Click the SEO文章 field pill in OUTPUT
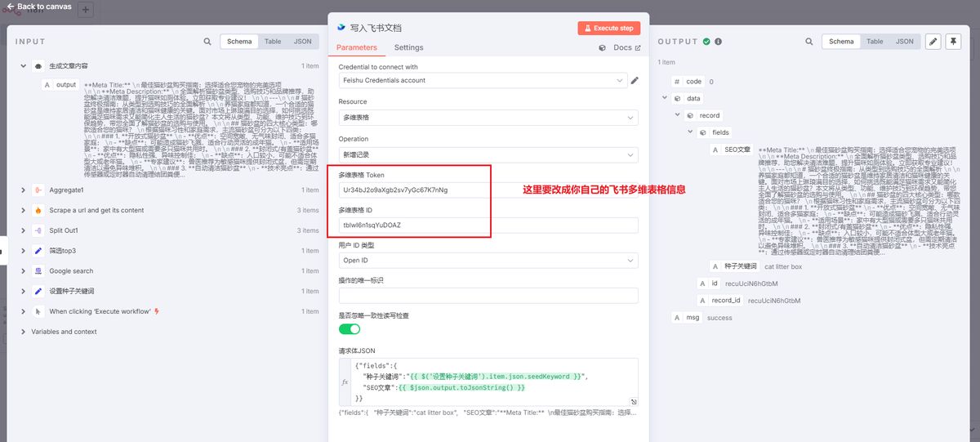This screenshot has width=980, height=442. (x=732, y=150)
